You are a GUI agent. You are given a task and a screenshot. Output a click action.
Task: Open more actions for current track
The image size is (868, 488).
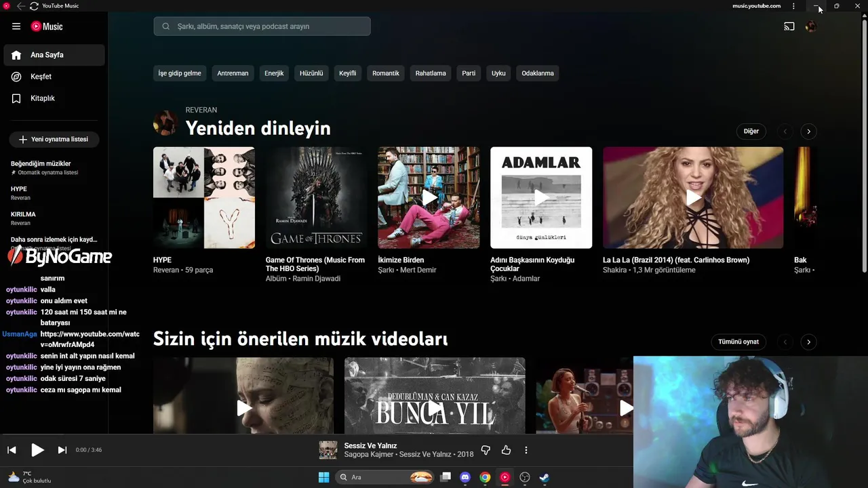(526, 450)
